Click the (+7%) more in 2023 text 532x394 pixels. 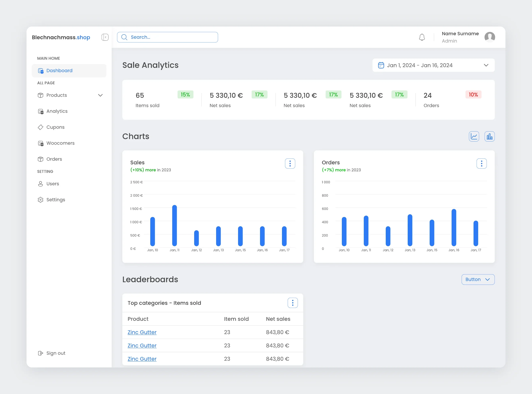pos(341,170)
